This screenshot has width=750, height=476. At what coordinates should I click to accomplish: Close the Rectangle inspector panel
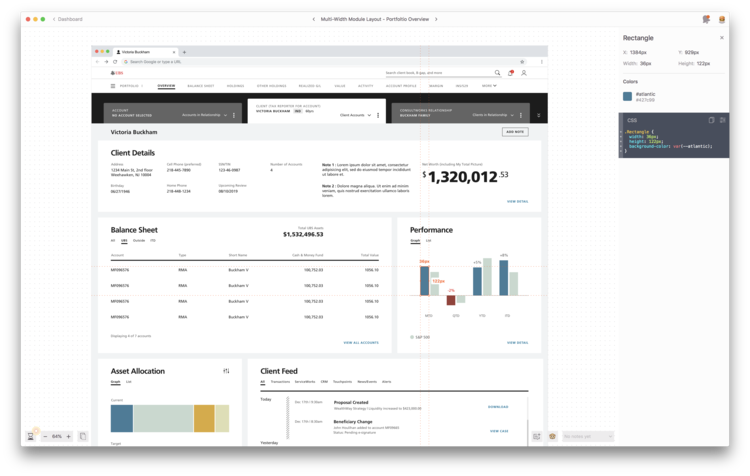pos(722,38)
